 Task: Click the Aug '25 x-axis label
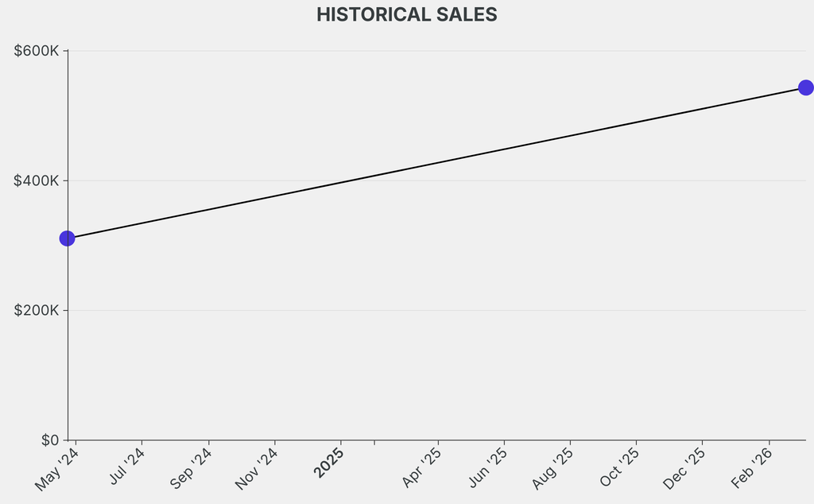coord(553,467)
